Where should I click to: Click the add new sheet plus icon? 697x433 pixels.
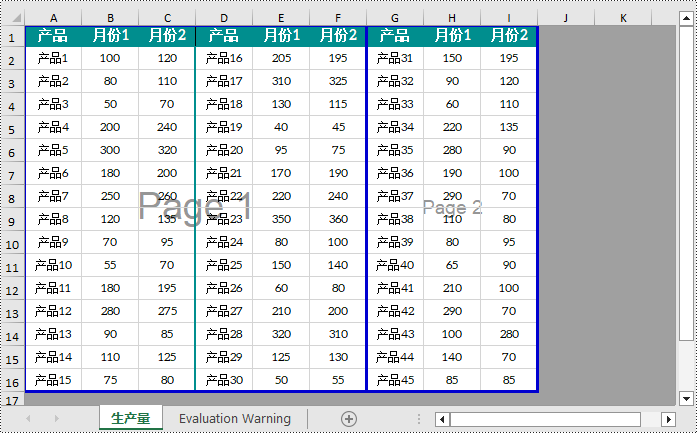point(348,419)
